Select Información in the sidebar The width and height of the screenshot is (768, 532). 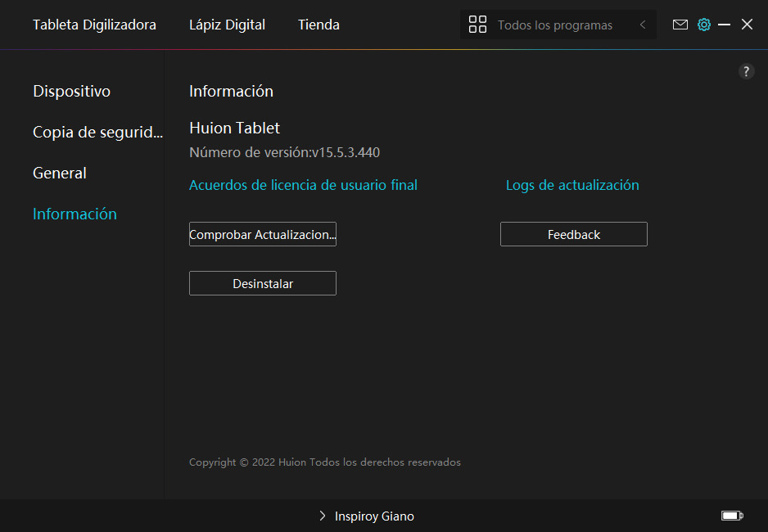75,214
